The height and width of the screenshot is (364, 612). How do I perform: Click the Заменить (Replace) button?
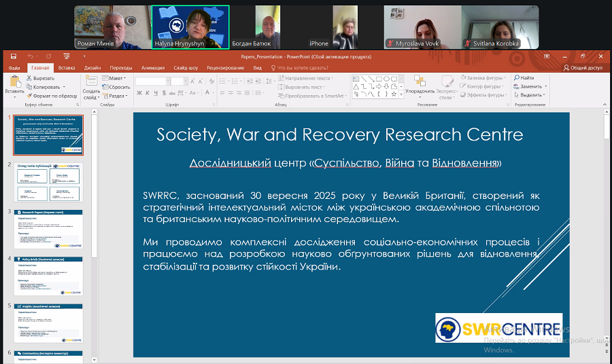click(528, 86)
